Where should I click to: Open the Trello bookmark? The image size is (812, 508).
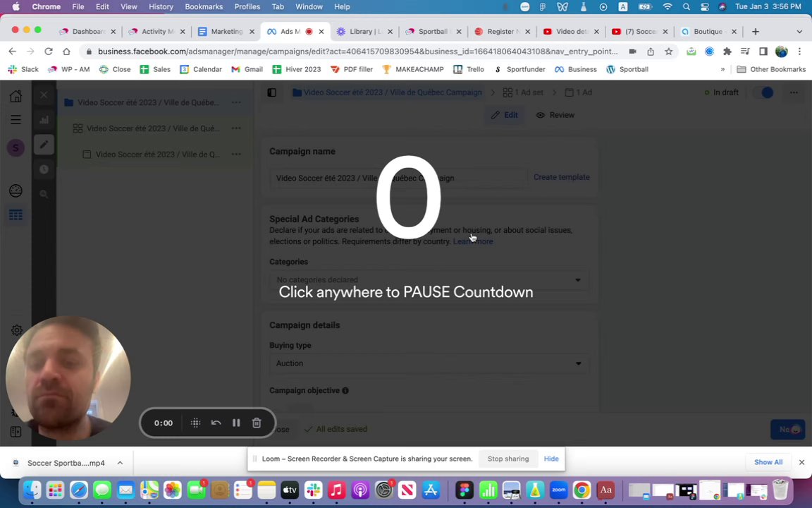coord(468,69)
